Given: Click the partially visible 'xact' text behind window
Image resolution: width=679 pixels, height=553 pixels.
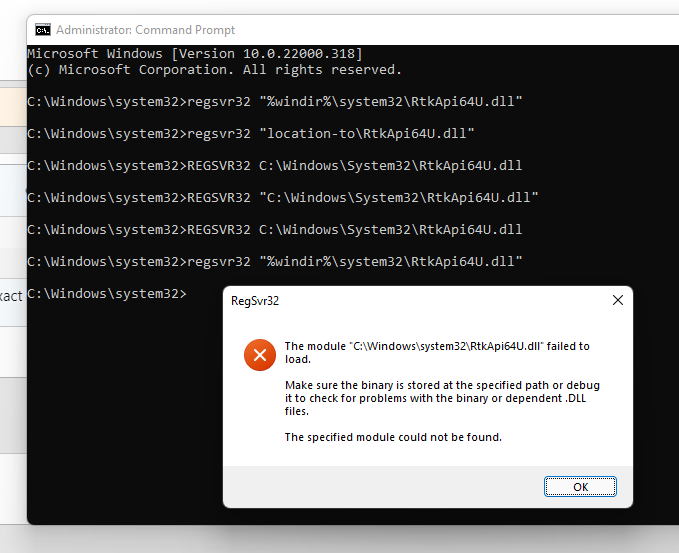Looking at the screenshot, I should (11, 296).
